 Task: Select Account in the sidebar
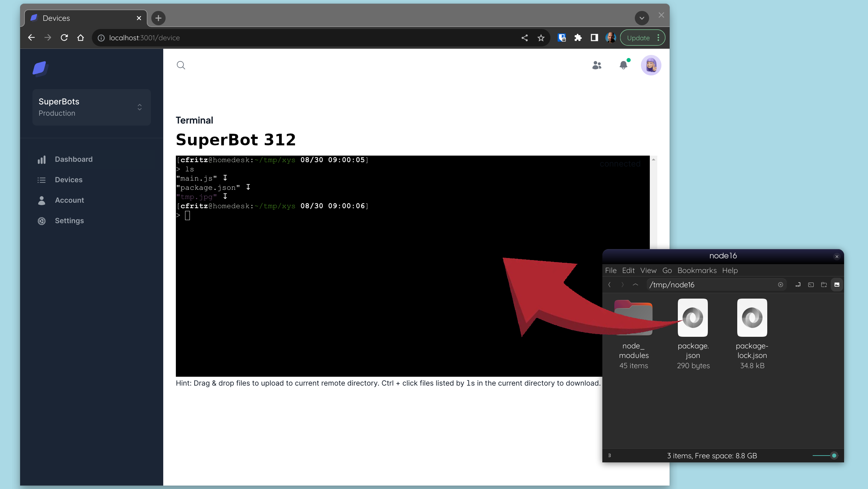tap(69, 200)
